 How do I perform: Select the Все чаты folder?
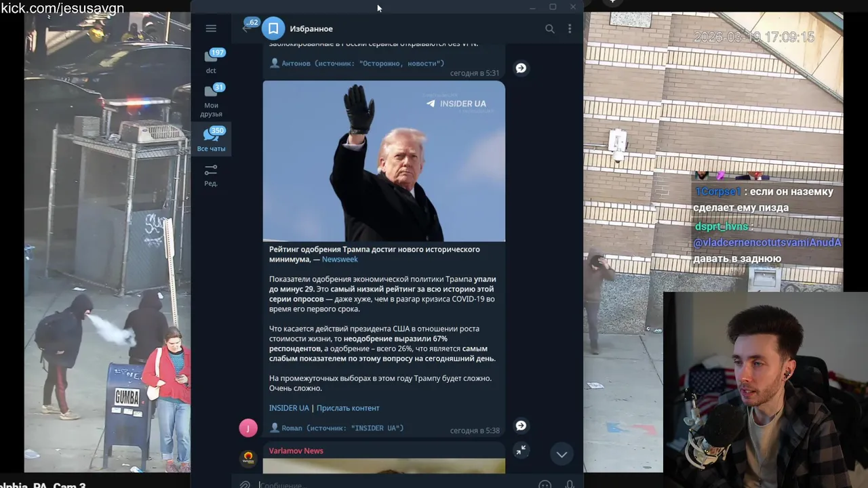(x=211, y=139)
